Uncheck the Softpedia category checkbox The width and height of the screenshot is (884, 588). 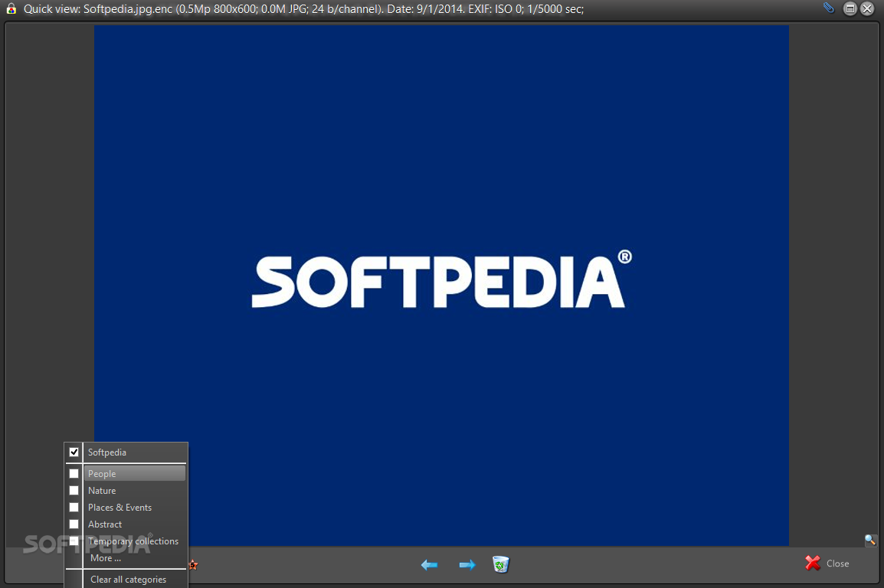(74, 452)
